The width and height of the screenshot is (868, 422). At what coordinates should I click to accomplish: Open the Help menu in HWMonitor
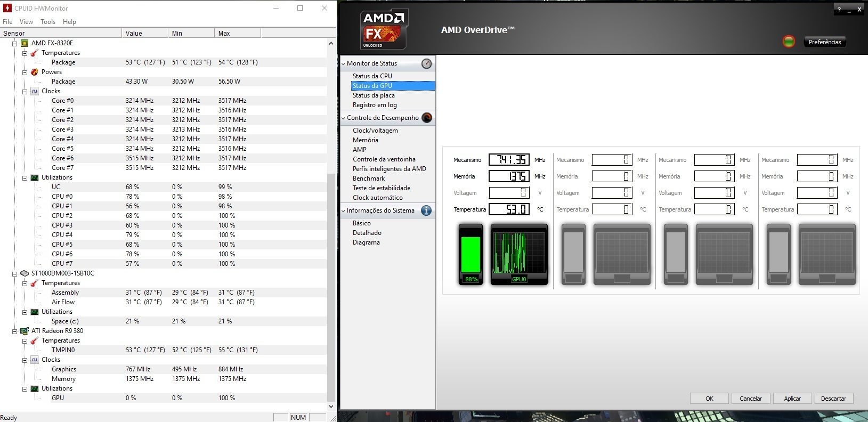coord(69,22)
